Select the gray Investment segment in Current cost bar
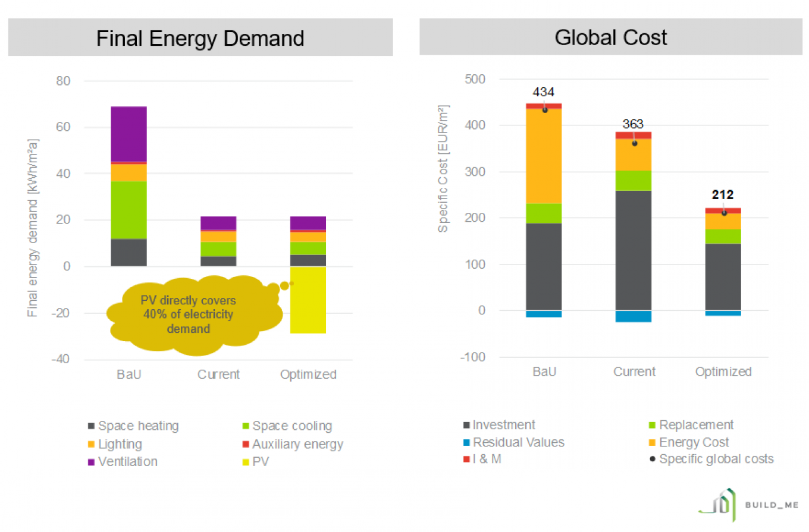 634,250
